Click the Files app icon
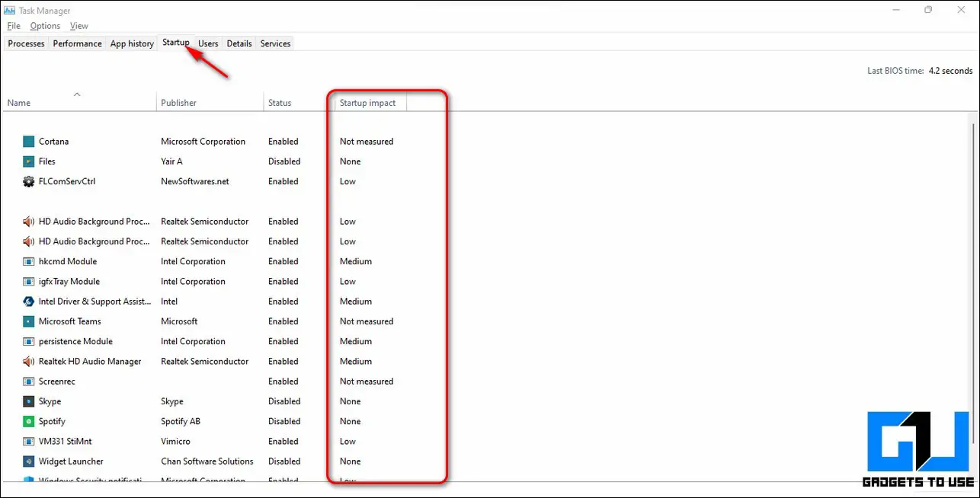This screenshot has height=498, width=980. tap(29, 161)
